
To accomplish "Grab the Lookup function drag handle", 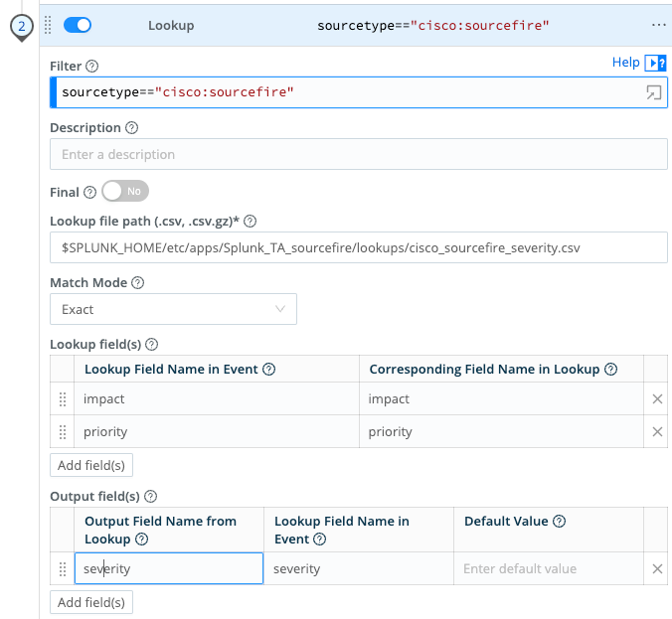I will click(x=48, y=25).
